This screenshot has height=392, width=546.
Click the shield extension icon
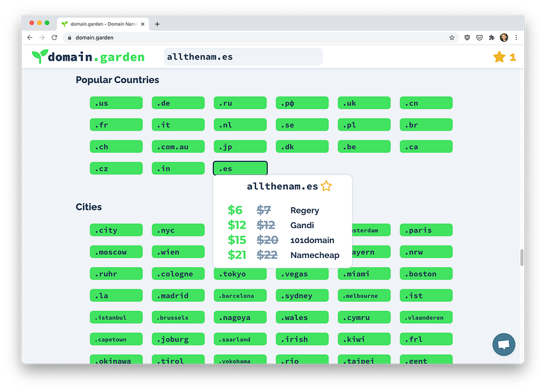tap(467, 38)
